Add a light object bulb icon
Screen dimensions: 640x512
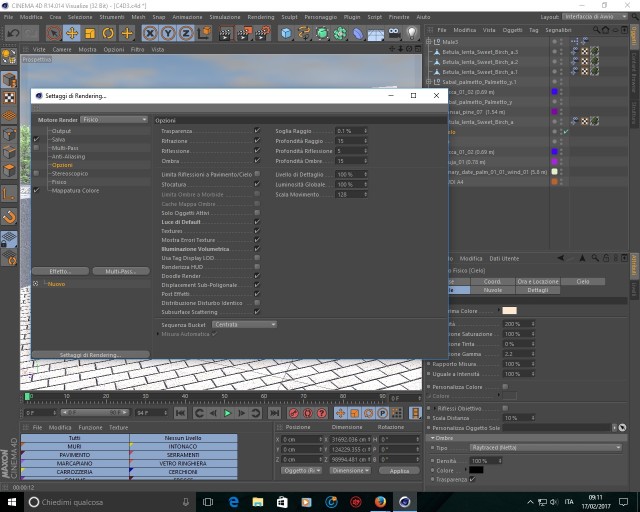tap(412, 33)
